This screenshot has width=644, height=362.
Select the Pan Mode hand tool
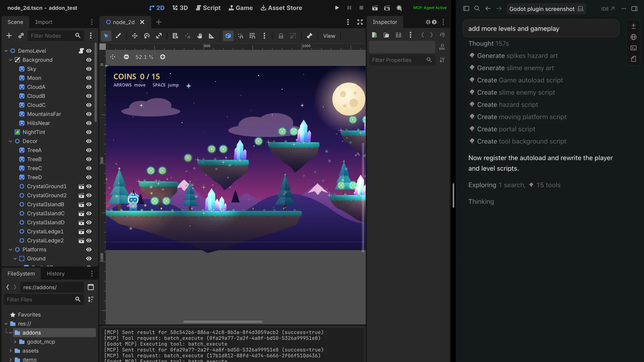tap(200, 36)
